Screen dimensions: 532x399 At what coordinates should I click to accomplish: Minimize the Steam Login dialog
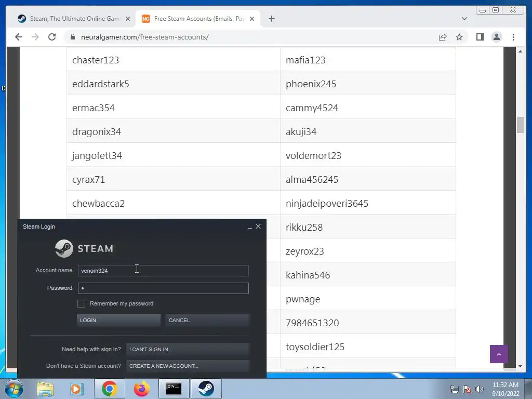[250, 227]
